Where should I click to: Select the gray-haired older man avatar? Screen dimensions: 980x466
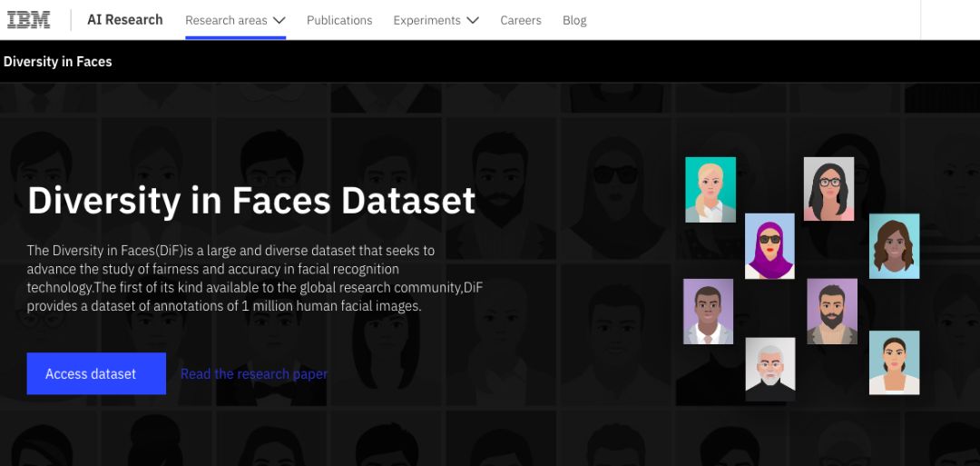(x=770, y=369)
